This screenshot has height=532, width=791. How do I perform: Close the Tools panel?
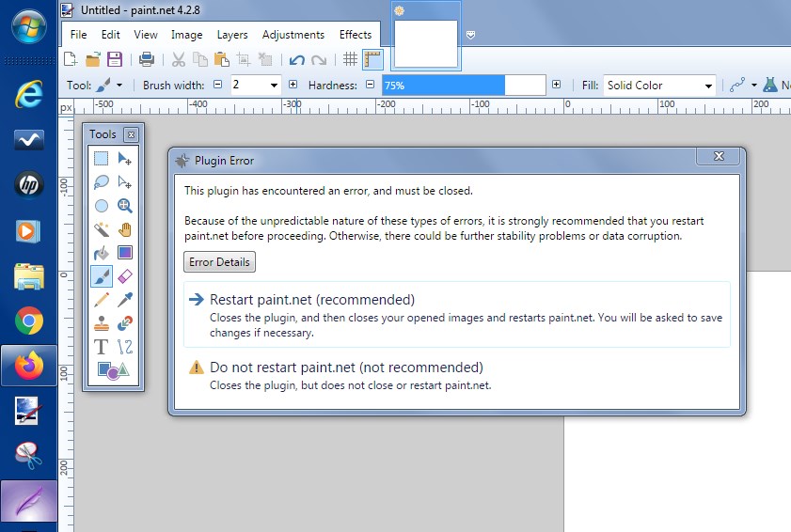pos(131,134)
